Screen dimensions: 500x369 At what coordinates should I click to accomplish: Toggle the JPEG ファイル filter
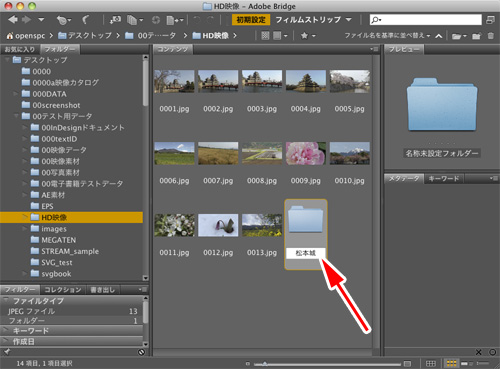coord(72,311)
